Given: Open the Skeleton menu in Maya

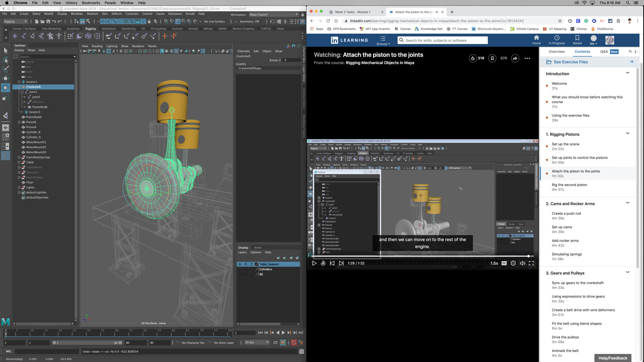Looking at the screenshot, I should (93, 14).
